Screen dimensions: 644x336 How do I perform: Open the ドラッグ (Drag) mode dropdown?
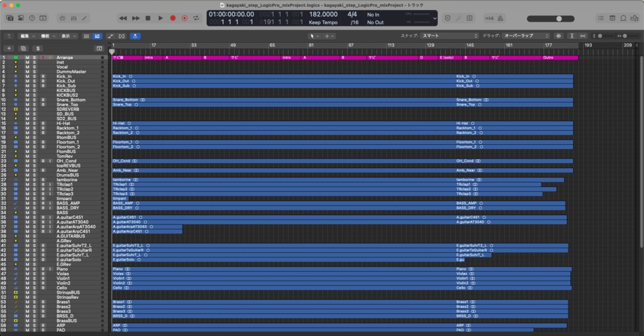(x=526, y=36)
